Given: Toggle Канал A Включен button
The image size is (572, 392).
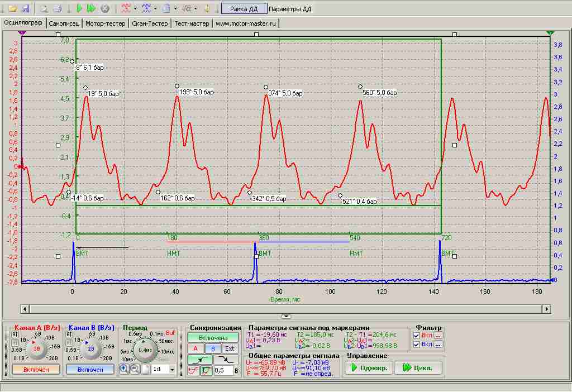Looking at the screenshot, I should [36, 370].
